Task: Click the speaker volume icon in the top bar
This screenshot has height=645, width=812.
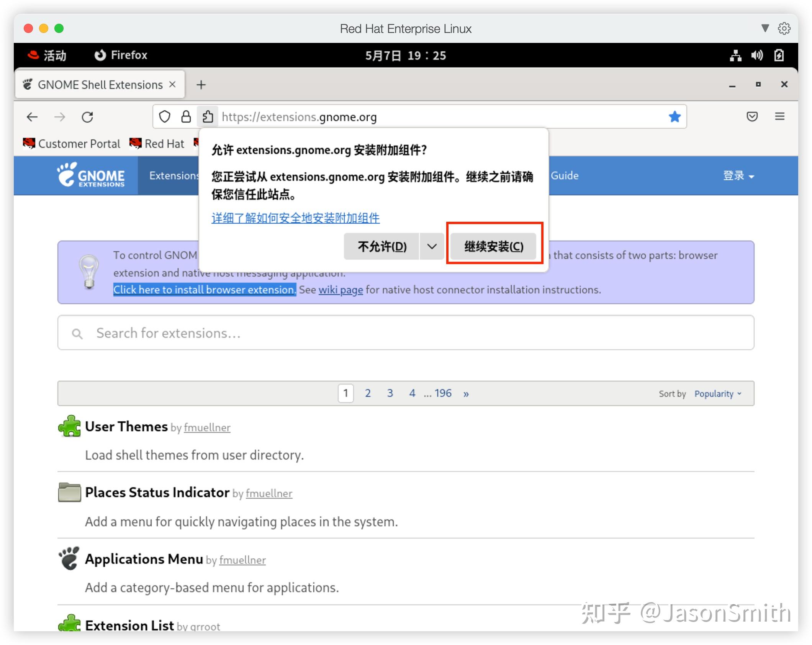Action: [x=756, y=55]
